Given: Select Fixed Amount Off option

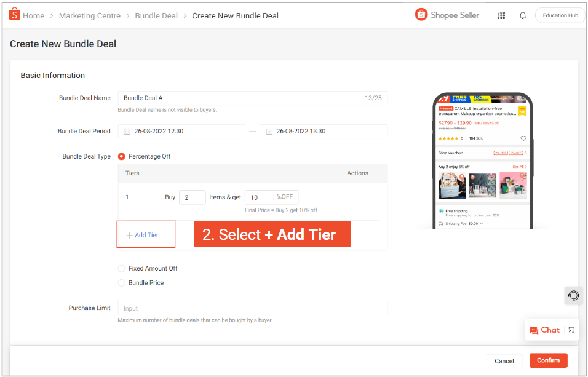Looking at the screenshot, I should point(122,269).
